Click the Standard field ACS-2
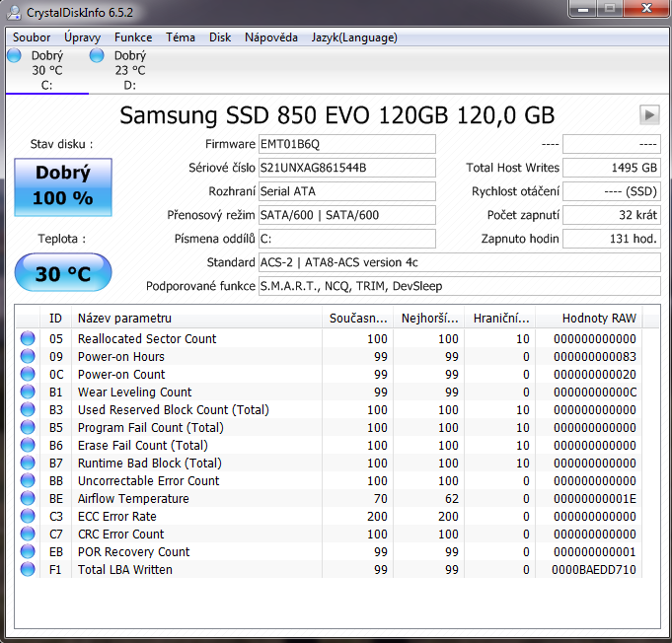 (460, 262)
